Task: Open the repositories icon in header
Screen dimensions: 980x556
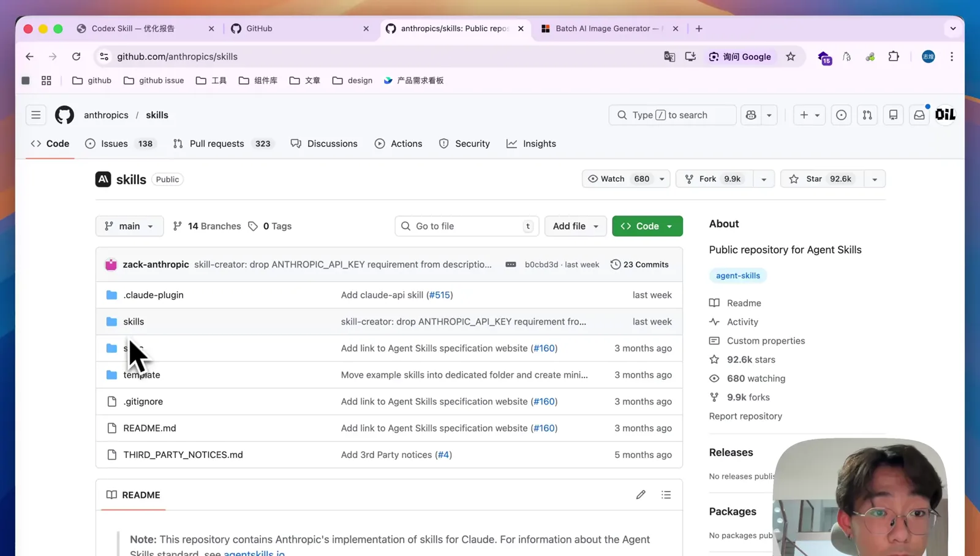Action: click(x=894, y=115)
